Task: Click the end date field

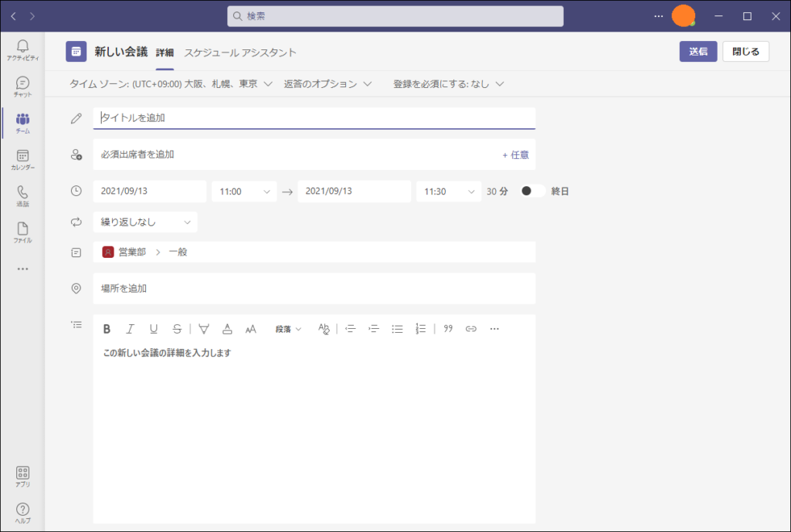Action: click(354, 191)
